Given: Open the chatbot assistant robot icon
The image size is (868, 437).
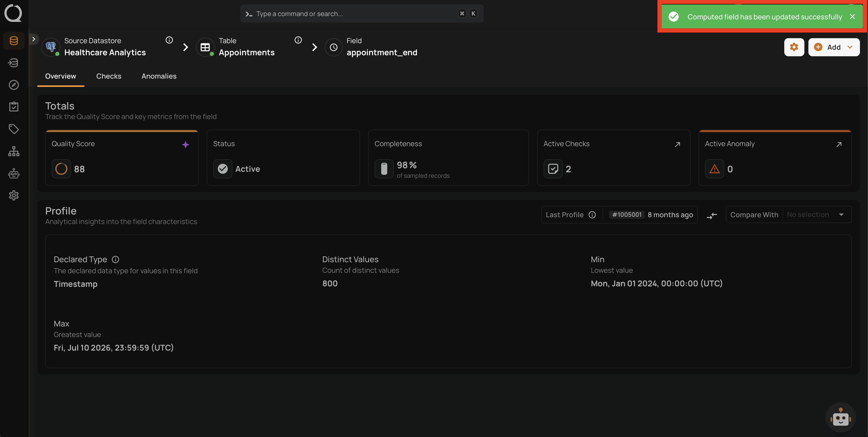Looking at the screenshot, I should [x=840, y=417].
